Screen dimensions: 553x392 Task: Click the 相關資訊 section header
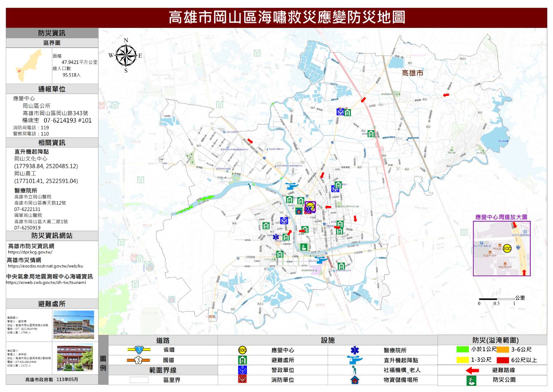52,143
